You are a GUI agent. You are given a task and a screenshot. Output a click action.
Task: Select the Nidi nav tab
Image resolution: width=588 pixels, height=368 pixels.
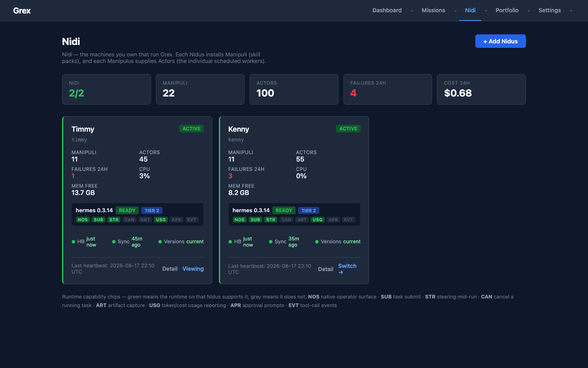(x=470, y=10)
